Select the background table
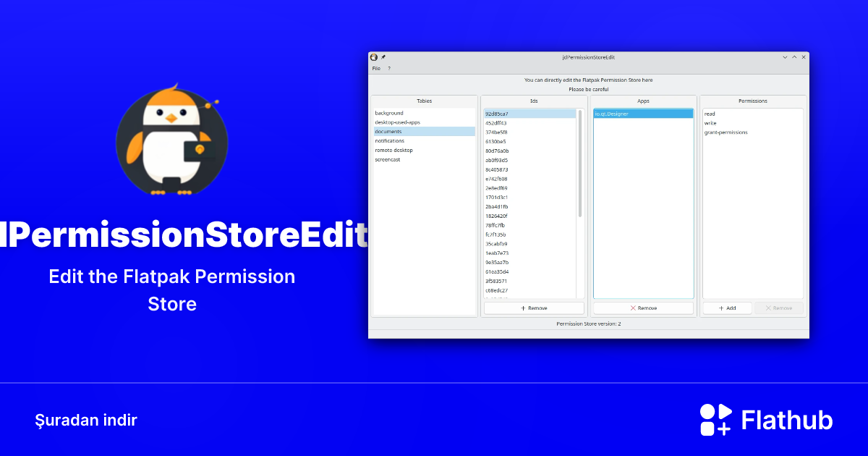Image resolution: width=868 pixels, height=456 pixels. (x=388, y=112)
